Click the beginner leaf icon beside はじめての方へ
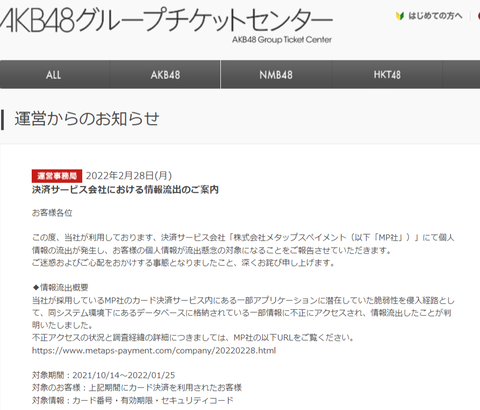480x410 pixels. tap(400, 16)
